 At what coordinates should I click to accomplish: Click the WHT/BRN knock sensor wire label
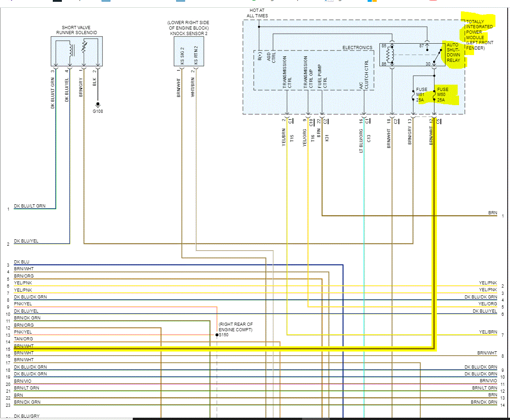[193, 87]
